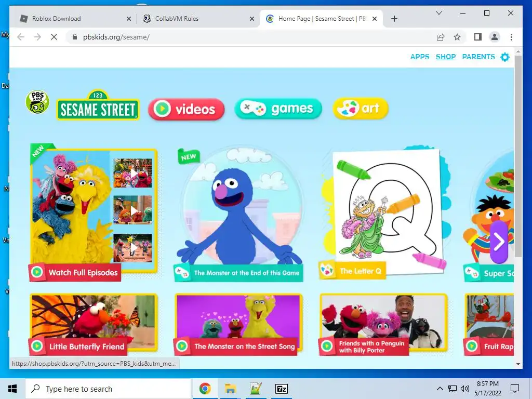Click the scrollbar down arrow
This screenshot has height=399, width=532.
click(518, 364)
